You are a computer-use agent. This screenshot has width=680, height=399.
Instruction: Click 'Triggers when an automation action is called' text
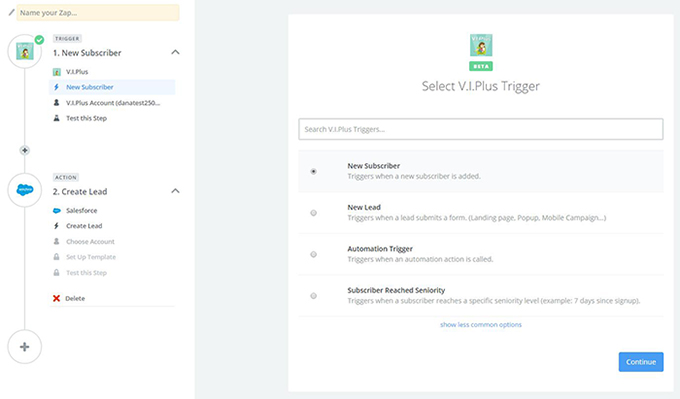tap(420, 259)
